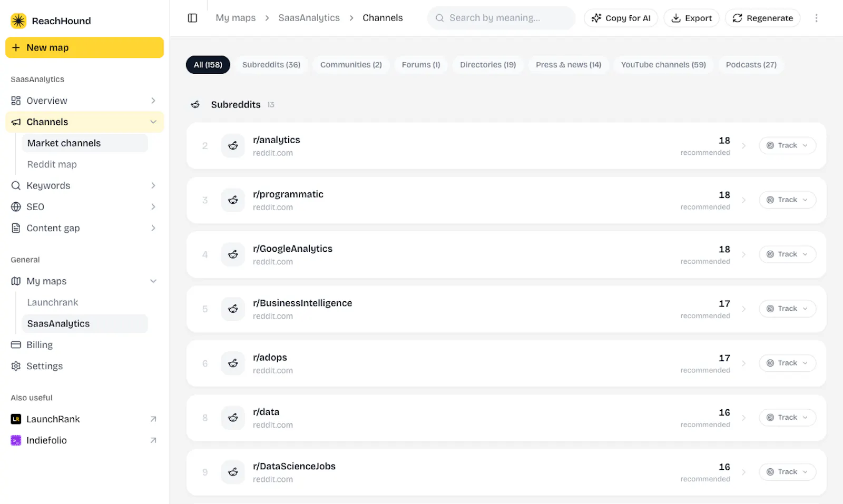Filter by Press & news (14)
The image size is (843, 504).
[x=568, y=65]
